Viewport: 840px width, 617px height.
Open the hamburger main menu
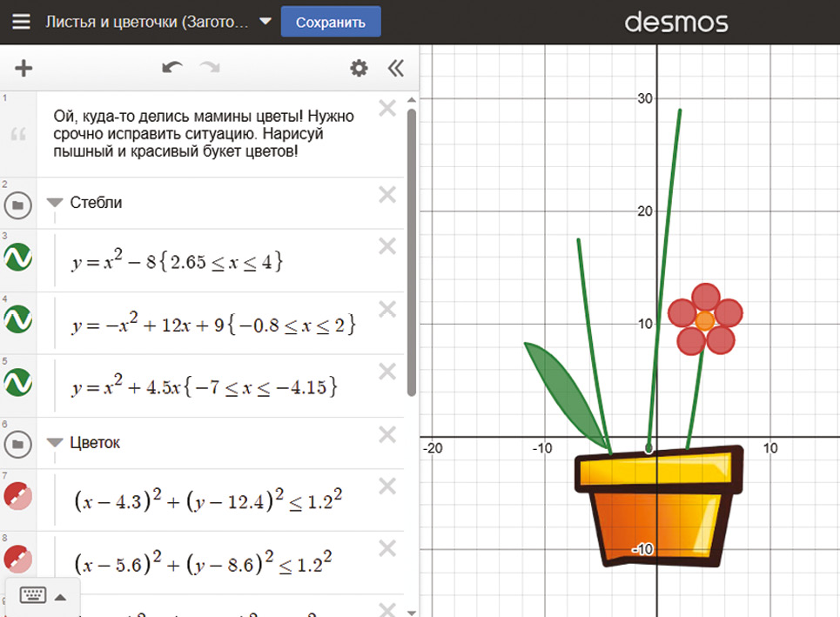point(22,22)
